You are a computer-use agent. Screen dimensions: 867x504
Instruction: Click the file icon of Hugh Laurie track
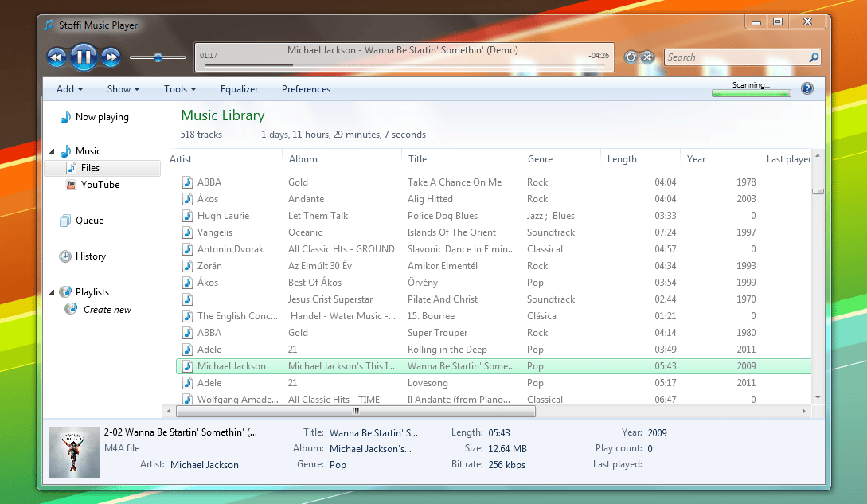coord(187,216)
